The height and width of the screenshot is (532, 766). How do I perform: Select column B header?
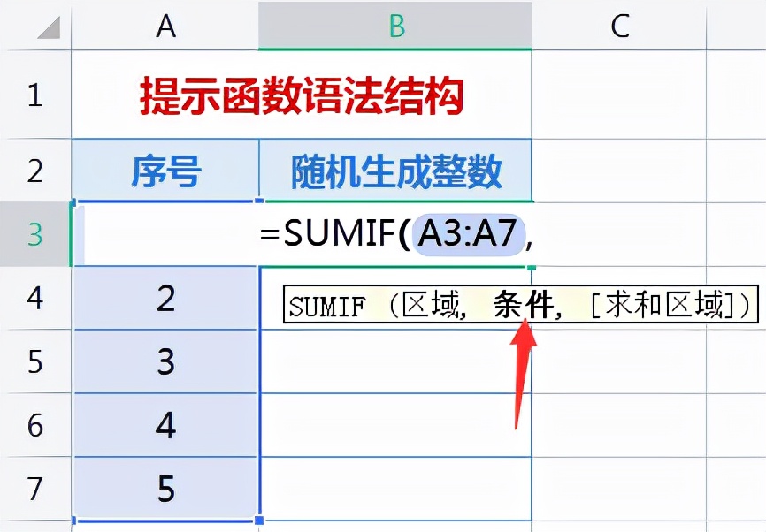(x=395, y=27)
